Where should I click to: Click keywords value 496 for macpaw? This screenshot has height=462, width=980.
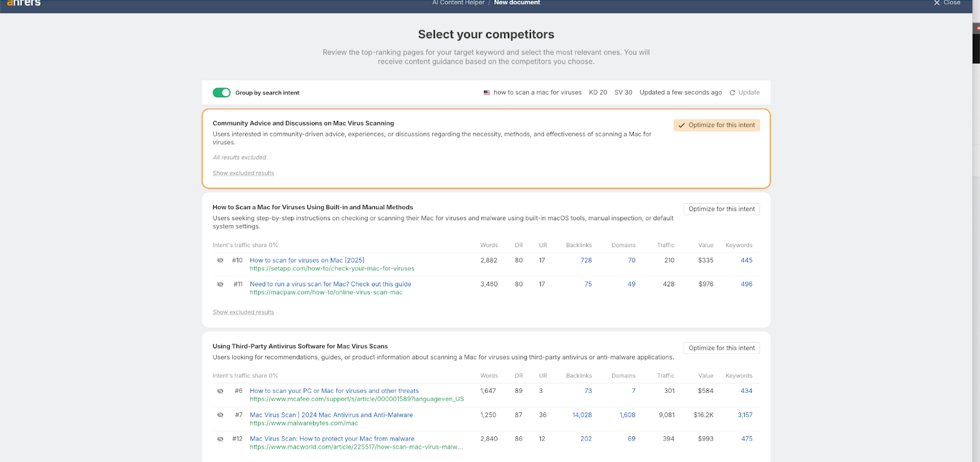click(747, 284)
